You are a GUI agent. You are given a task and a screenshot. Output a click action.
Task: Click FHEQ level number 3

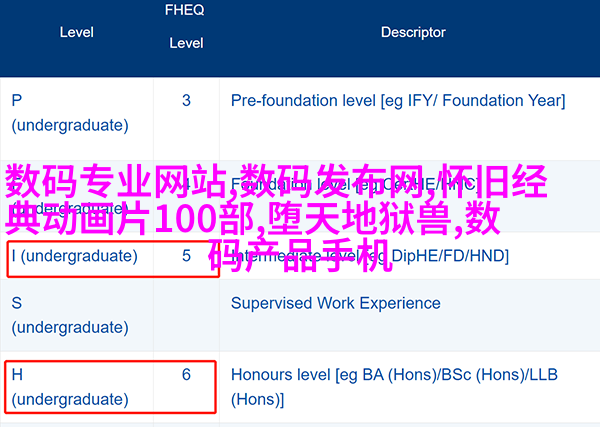point(186,101)
